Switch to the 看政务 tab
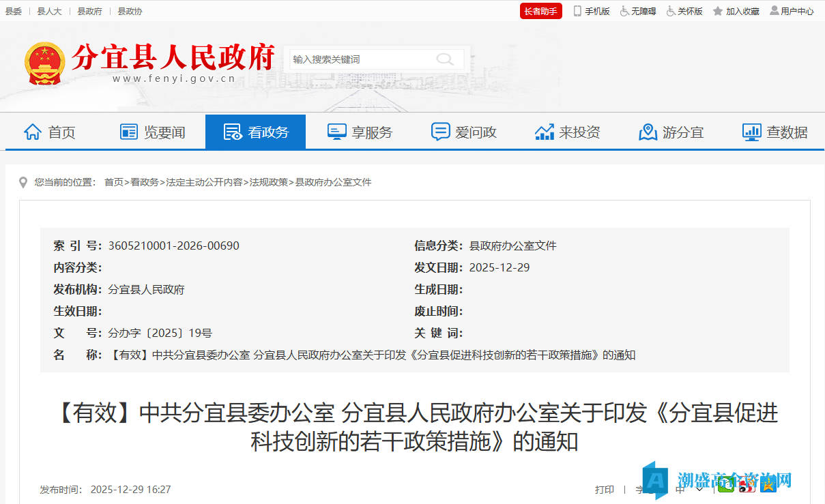This screenshot has height=504, width=825. (255, 132)
